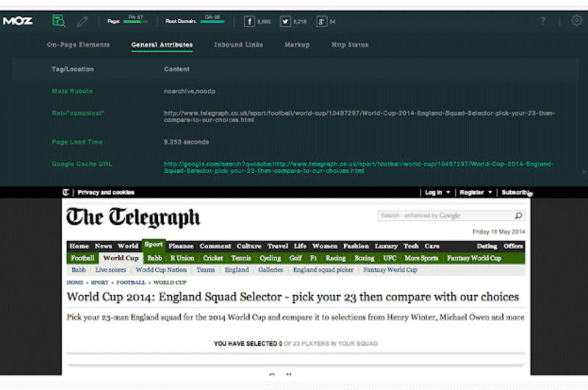Viewport: 588px width, 390px height.
Task: Click The Telegraph masthead logo
Action: point(133,217)
